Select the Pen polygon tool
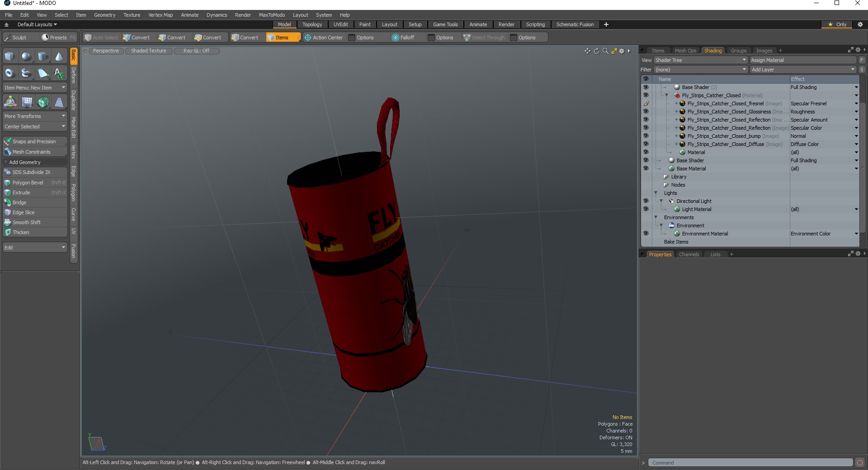This screenshot has width=868, height=470. click(x=43, y=73)
